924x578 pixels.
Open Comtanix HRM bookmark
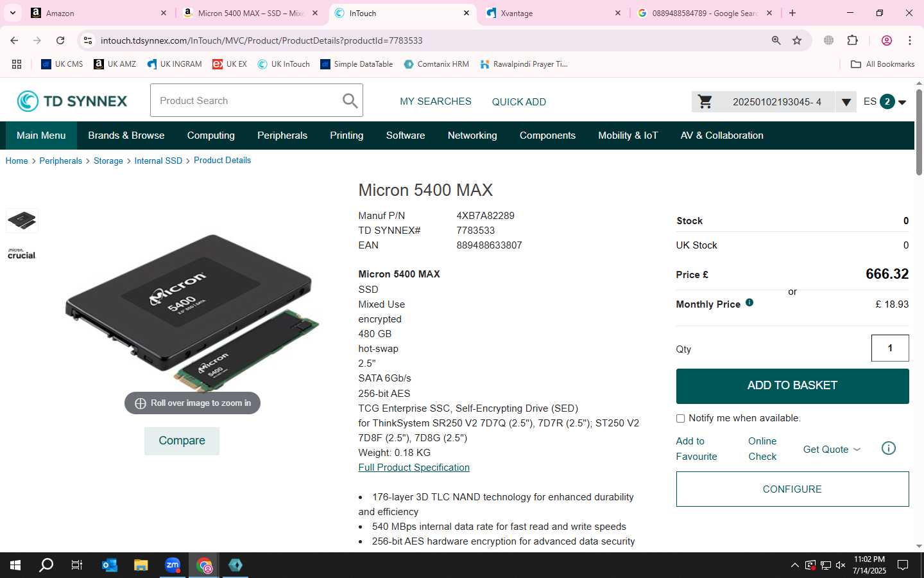[436, 64]
